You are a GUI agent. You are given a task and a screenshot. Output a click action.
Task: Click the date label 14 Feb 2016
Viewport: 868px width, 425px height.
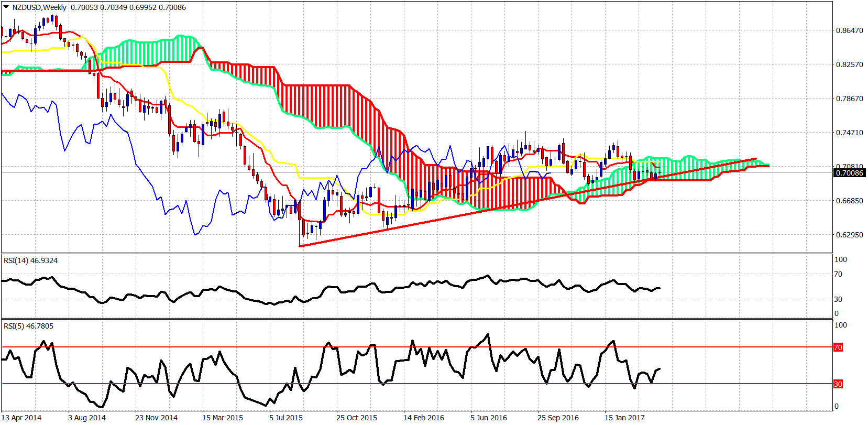424,418
